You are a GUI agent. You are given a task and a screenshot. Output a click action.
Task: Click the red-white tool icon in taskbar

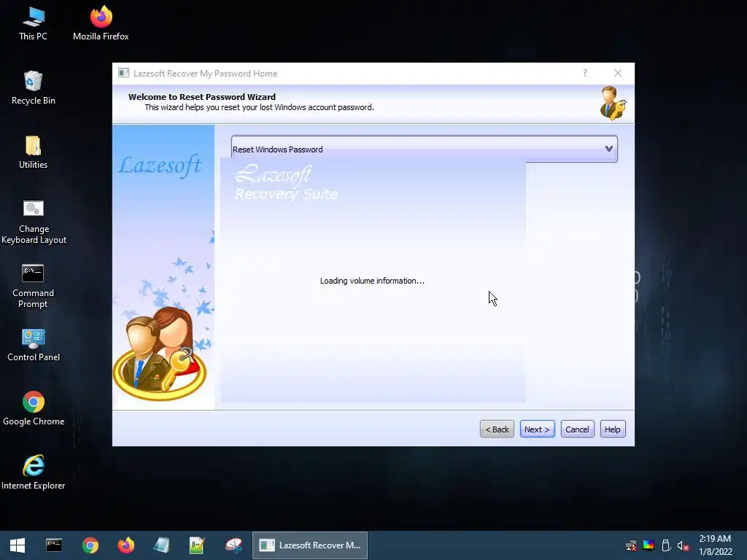coord(233,545)
